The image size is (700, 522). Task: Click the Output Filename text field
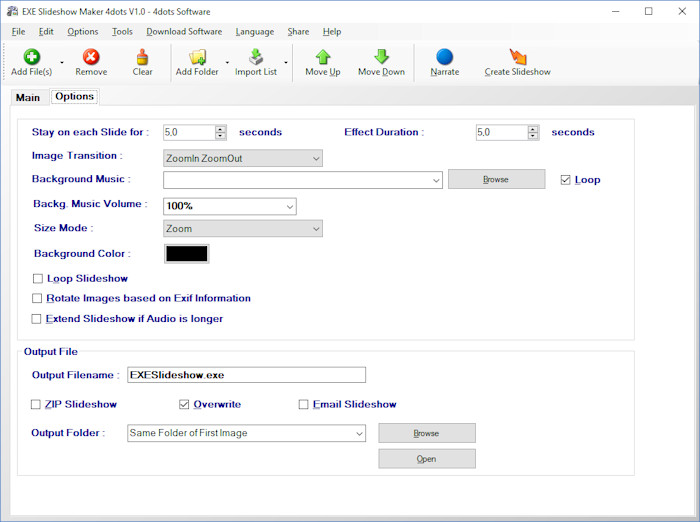click(246, 375)
